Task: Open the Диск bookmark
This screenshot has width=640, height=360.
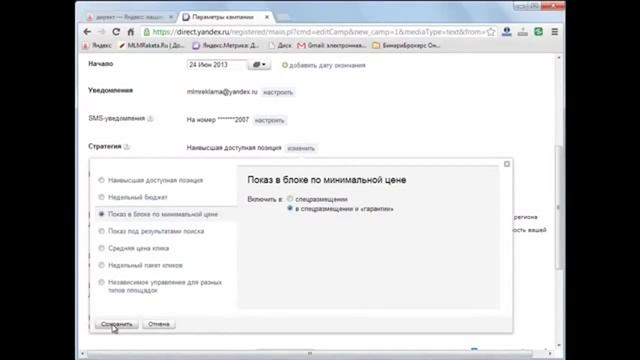Action: 280,45
